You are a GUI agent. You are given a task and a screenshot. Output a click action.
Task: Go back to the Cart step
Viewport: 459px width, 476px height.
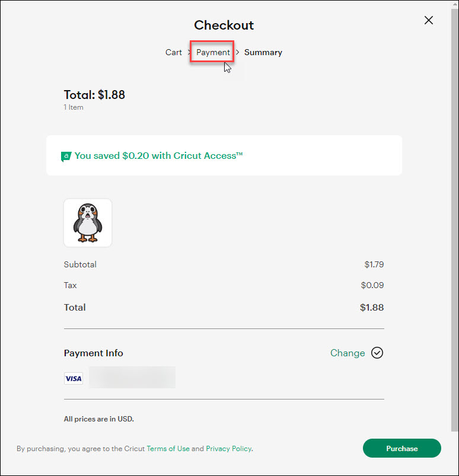pyautogui.click(x=174, y=52)
